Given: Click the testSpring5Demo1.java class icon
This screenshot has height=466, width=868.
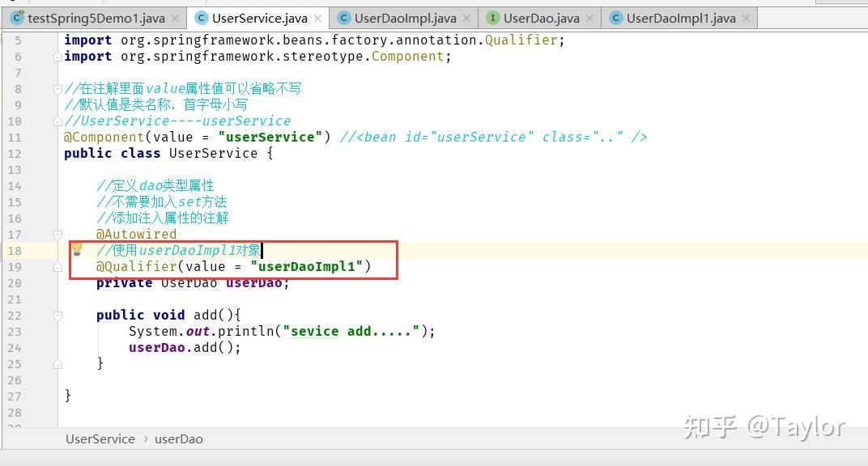Looking at the screenshot, I should (18, 18).
